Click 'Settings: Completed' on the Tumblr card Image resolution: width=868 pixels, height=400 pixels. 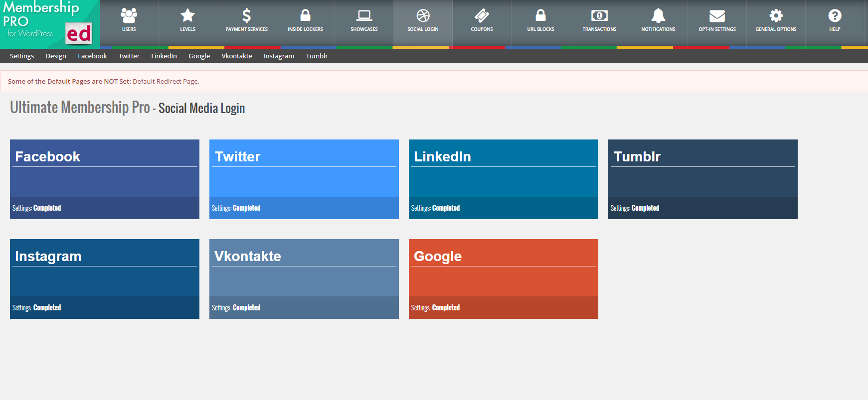(635, 208)
